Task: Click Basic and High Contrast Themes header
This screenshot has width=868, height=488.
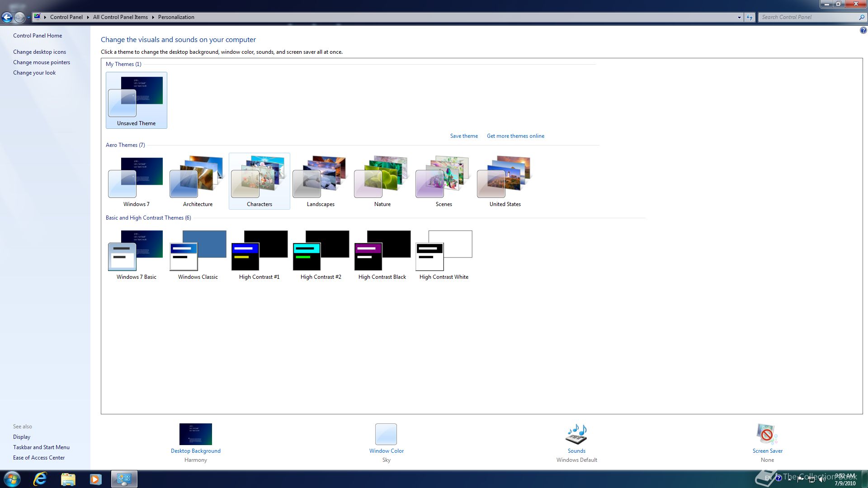Action: click(148, 218)
